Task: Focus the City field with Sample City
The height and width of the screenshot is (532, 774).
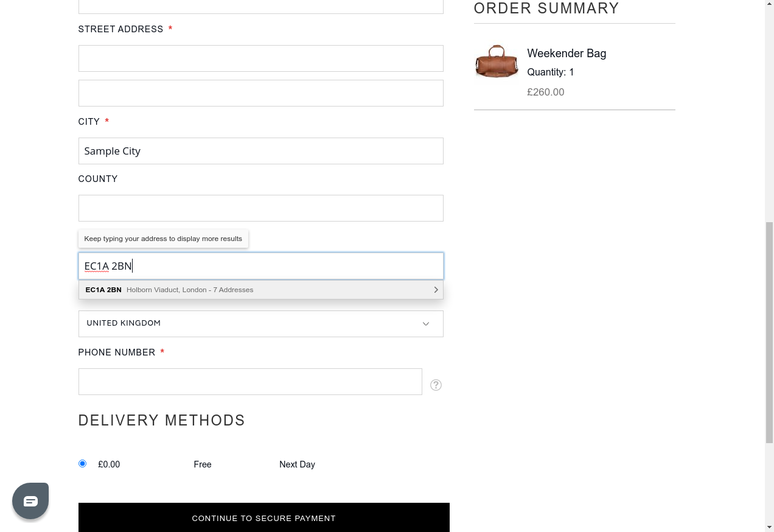Action: (x=260, y=151)
